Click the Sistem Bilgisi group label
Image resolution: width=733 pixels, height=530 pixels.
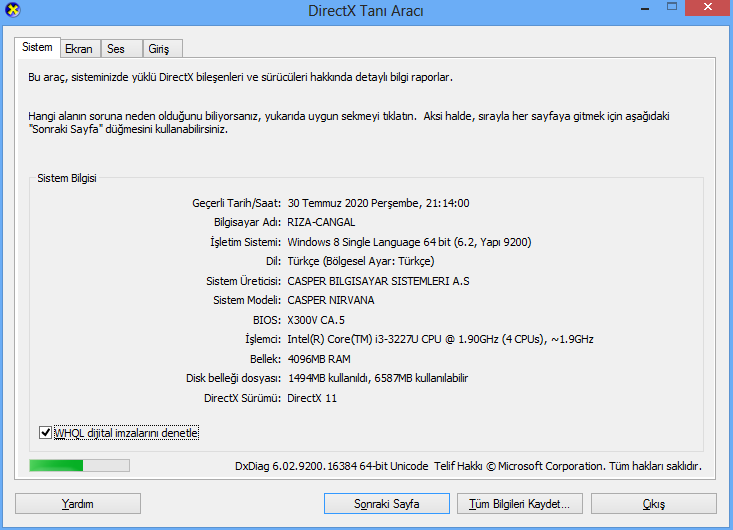(x=67, y=178)
